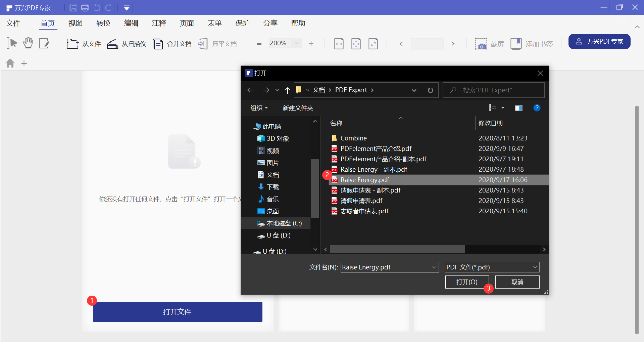Decrease zoom with the minus control
Viewport: 644px width, 342px height.
258,43
